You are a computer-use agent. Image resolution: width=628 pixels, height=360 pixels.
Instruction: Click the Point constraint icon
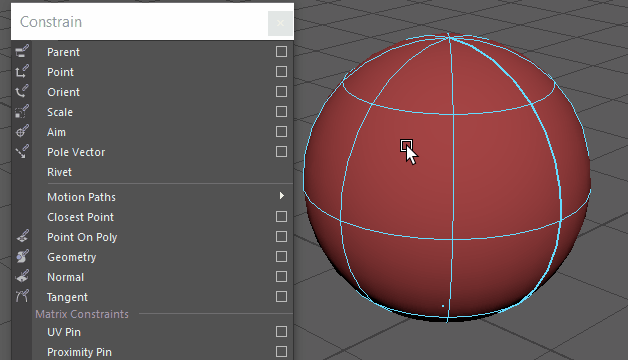click(22, 72)
